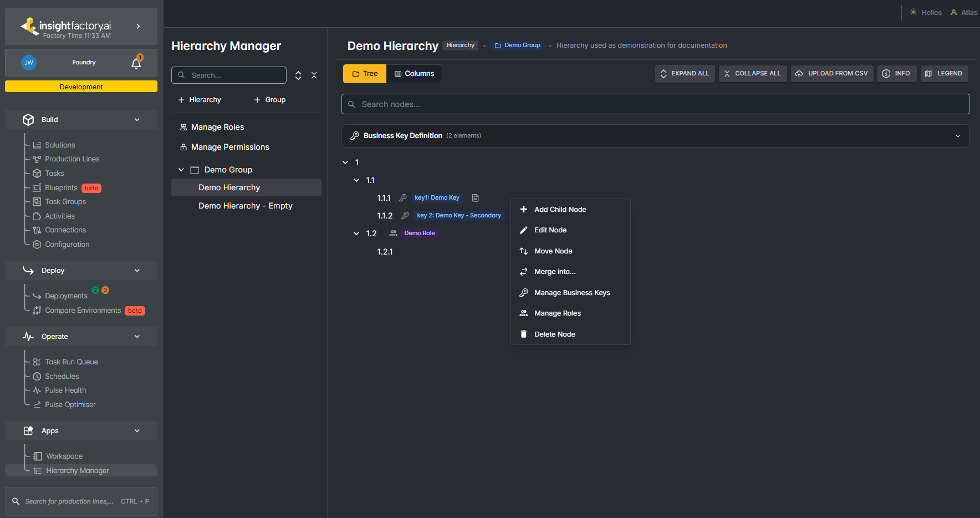Collapse tree node 1
980x518 pixels.
[345, 162]
